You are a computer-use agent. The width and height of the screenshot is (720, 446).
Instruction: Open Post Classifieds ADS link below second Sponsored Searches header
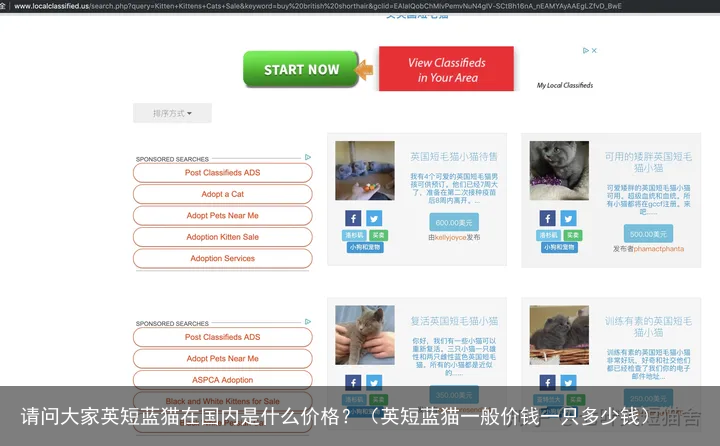click(x=223, y=337)
